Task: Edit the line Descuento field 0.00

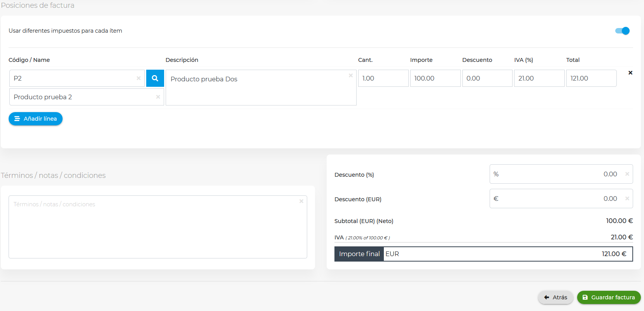Action: [487, 78]
